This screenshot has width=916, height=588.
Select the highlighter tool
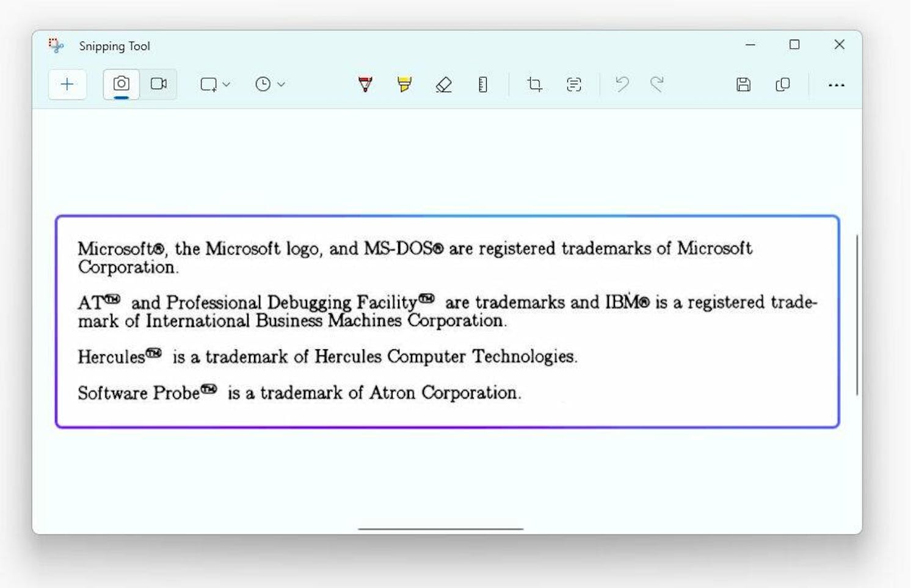click(x=404, y=85)
